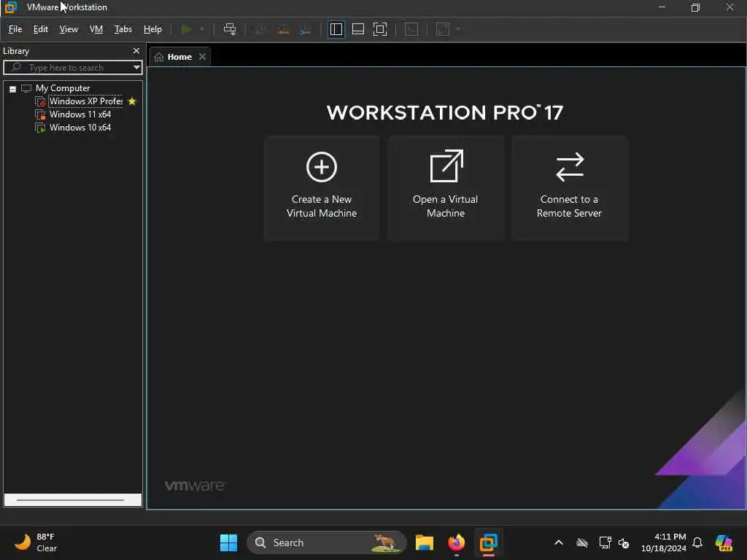Open the File menu
Screen dimensions: 747x560
pos(15,29)
